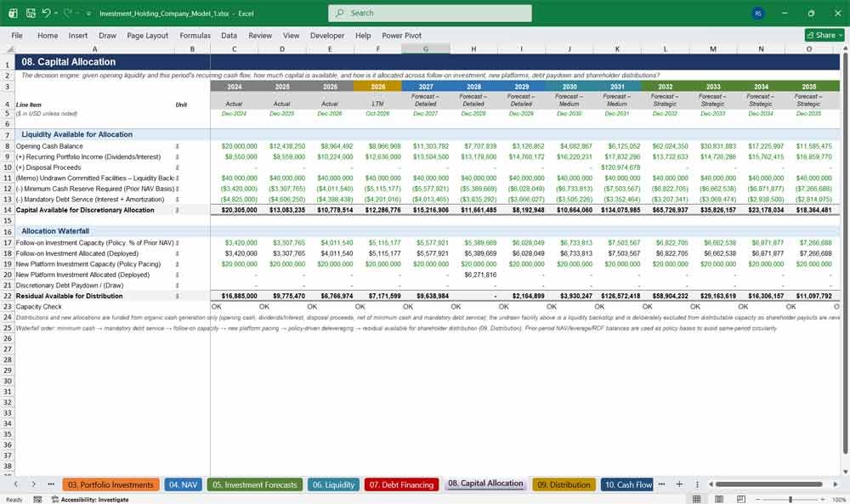Viewport: 850px width, 504px height.
Task: Show more sheets via right ellipsis
Action: (x=661, y=484)
